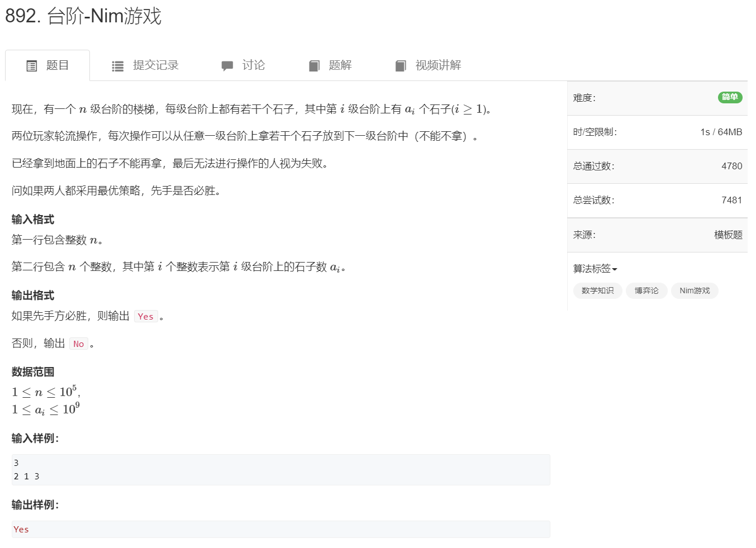Select the 题目 tab
Image resolution: width=756 pixels, height=548 pixels.
(56, 65)
